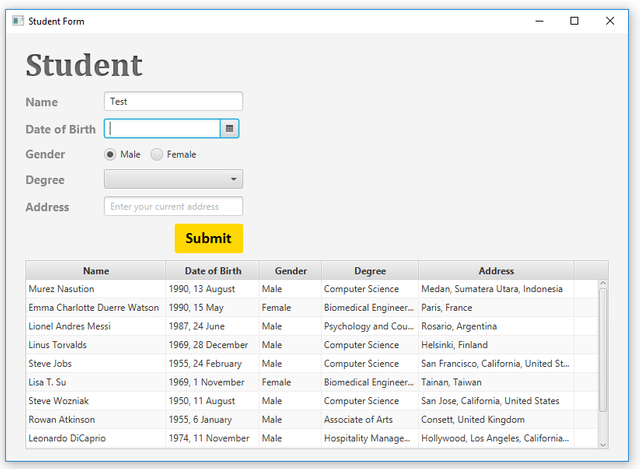Select the Steve Jobs row
Image resolution: width=640 pixels, height=469 pixels.
(x=312, y=363)
